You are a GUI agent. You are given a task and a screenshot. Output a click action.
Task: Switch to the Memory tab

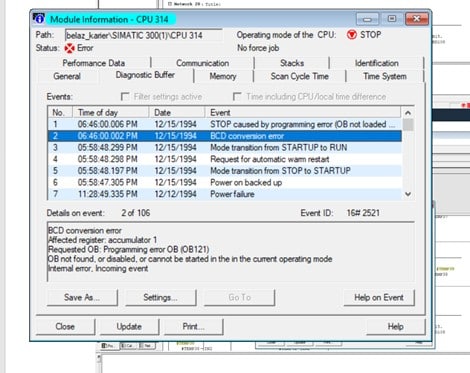[223, 76]
